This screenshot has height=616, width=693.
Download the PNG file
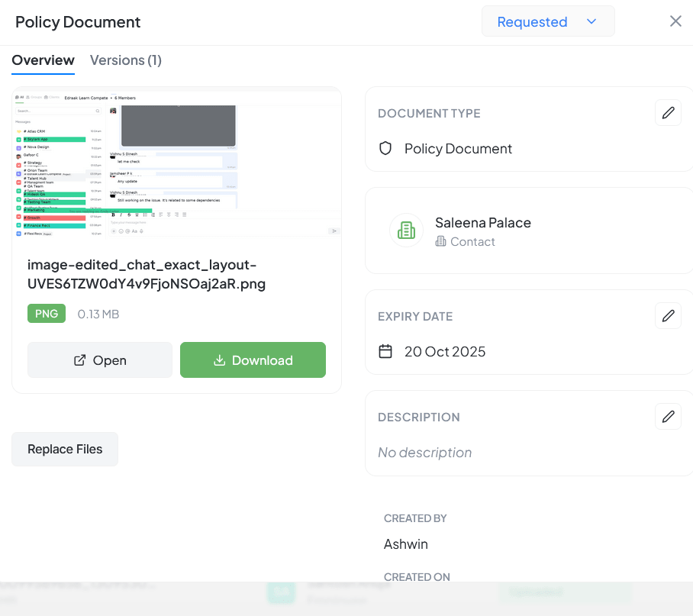tap(253, 360)
